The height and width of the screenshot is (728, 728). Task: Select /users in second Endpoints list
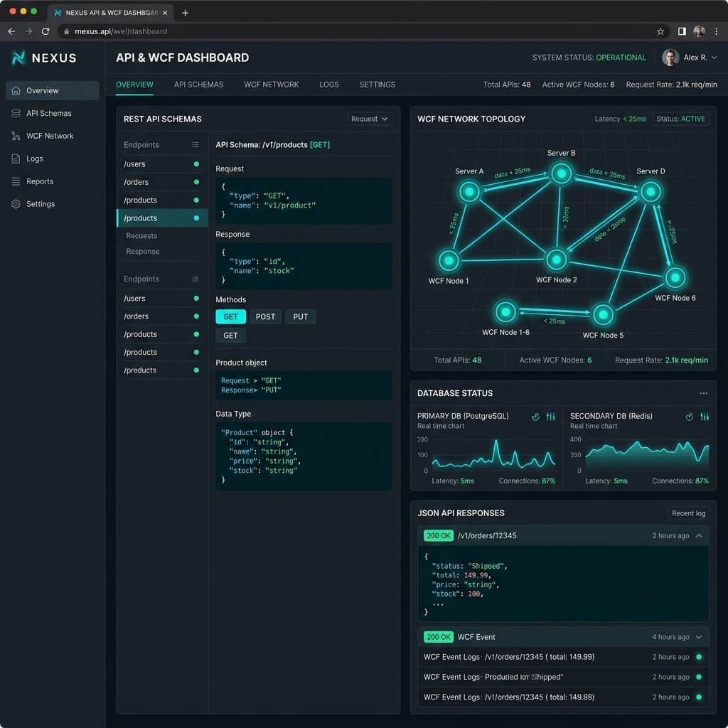click(x=161, y=298)
